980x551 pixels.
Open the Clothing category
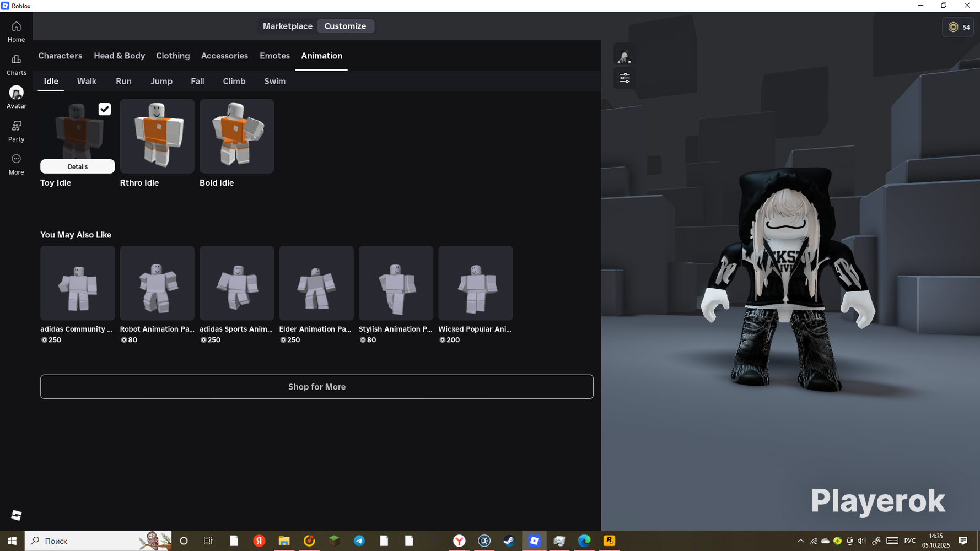pos(173,56)
